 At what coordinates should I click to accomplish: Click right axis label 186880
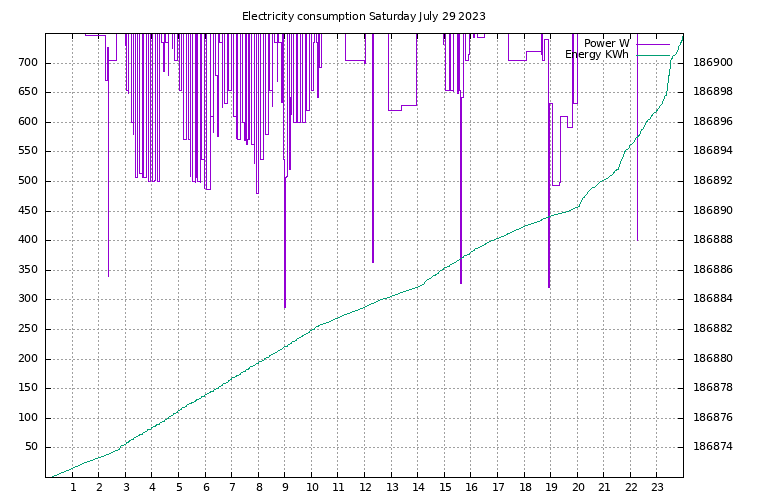[x=713, y=358]
